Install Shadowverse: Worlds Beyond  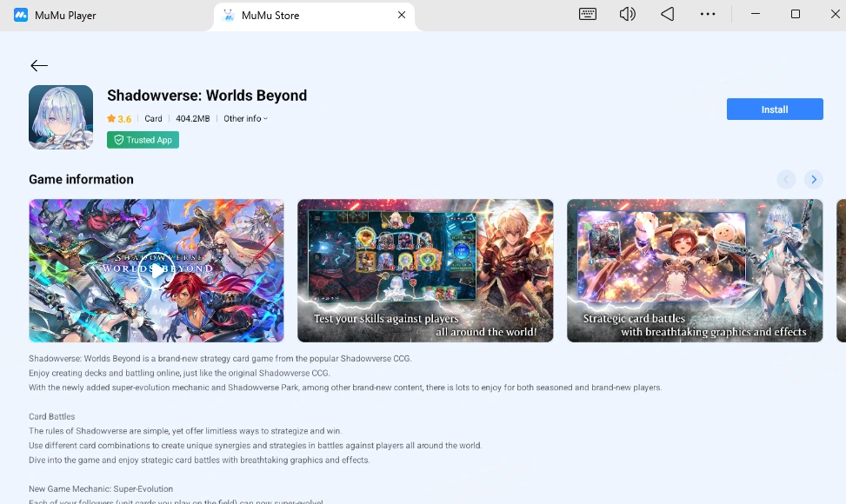(775, 109)
